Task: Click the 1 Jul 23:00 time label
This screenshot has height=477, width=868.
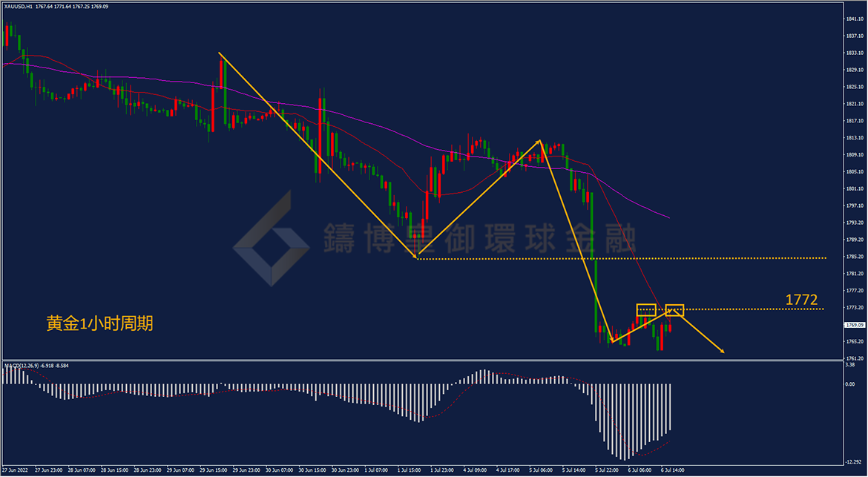Action: (x=441, y=470)
